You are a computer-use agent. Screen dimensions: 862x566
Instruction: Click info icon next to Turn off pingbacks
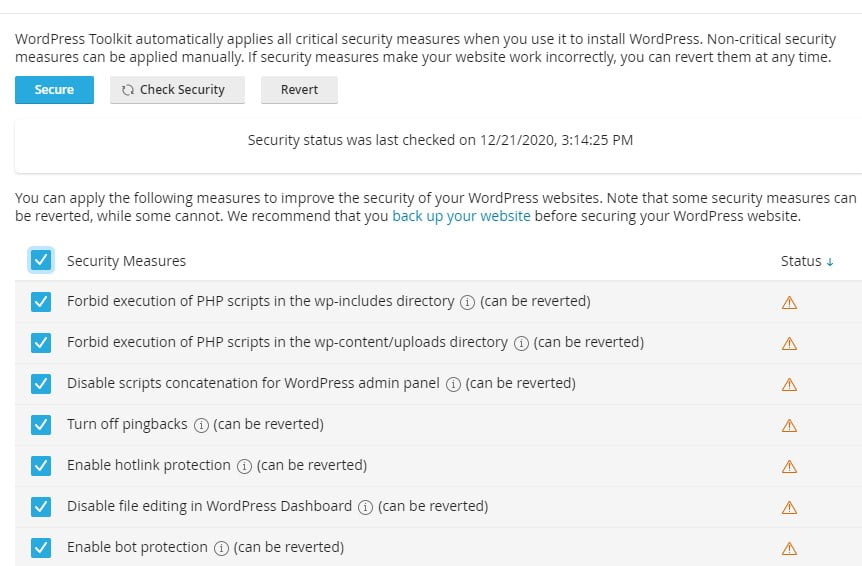tap(201, 425)
